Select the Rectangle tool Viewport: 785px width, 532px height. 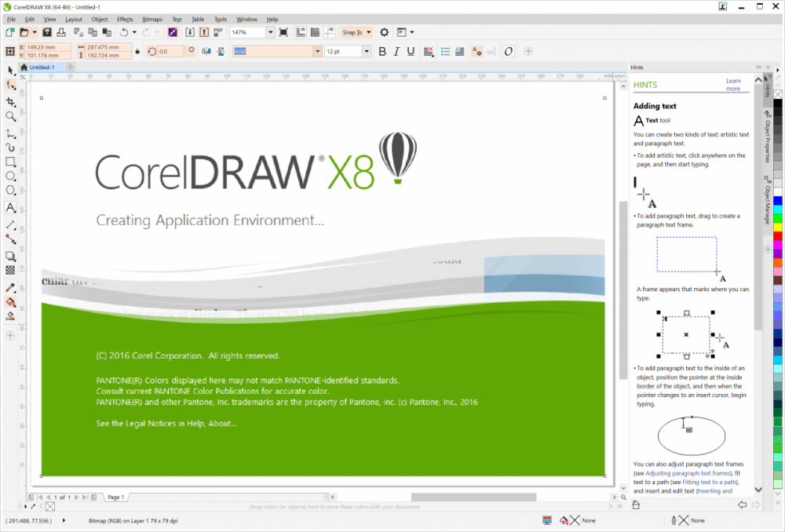[x=10, y=162]
